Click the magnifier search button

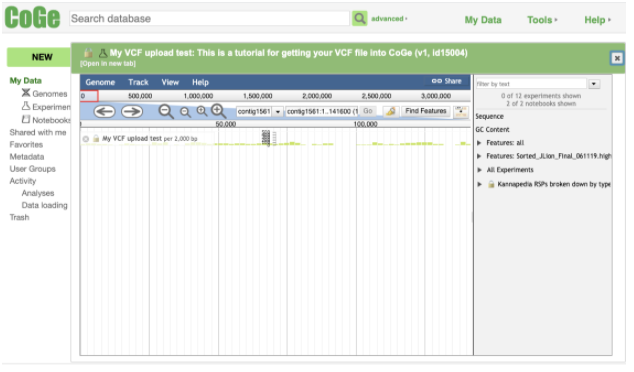coord(359,18)
